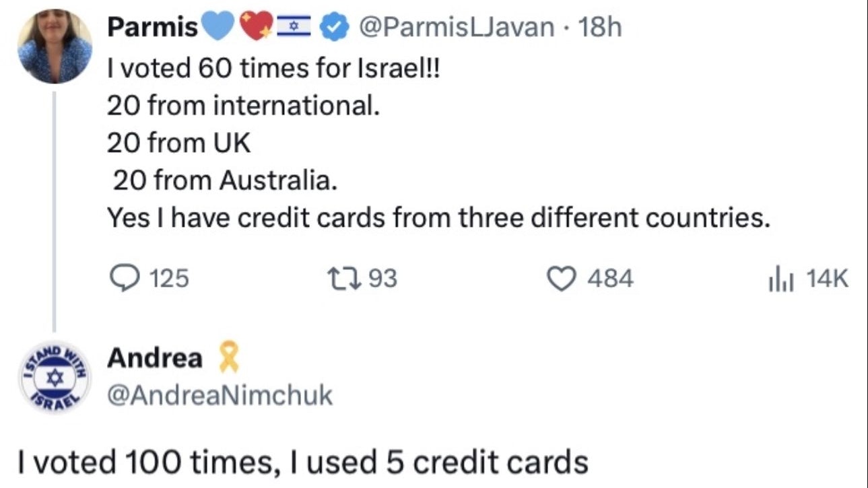Click the Parmis display name

tap(154, 28)
